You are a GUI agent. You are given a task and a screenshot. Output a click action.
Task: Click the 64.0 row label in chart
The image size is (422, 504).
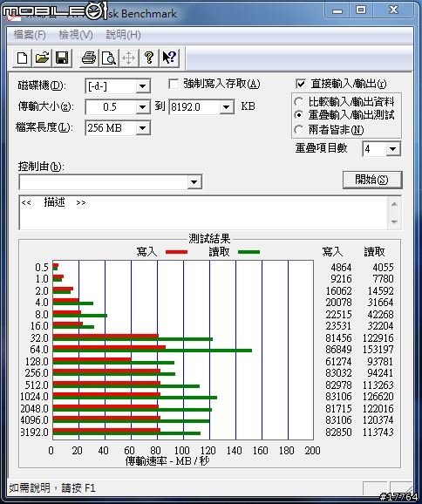[39, 350]
